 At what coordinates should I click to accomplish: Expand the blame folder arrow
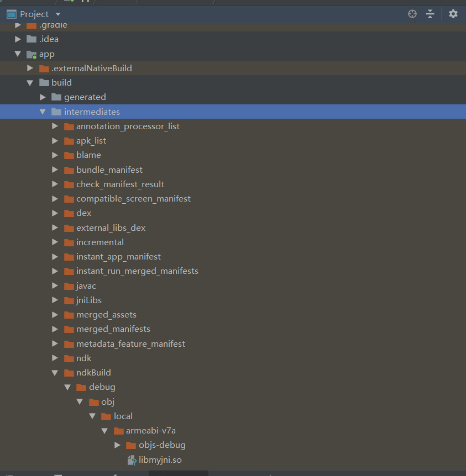pyautogui.click(x=55, y=155)
